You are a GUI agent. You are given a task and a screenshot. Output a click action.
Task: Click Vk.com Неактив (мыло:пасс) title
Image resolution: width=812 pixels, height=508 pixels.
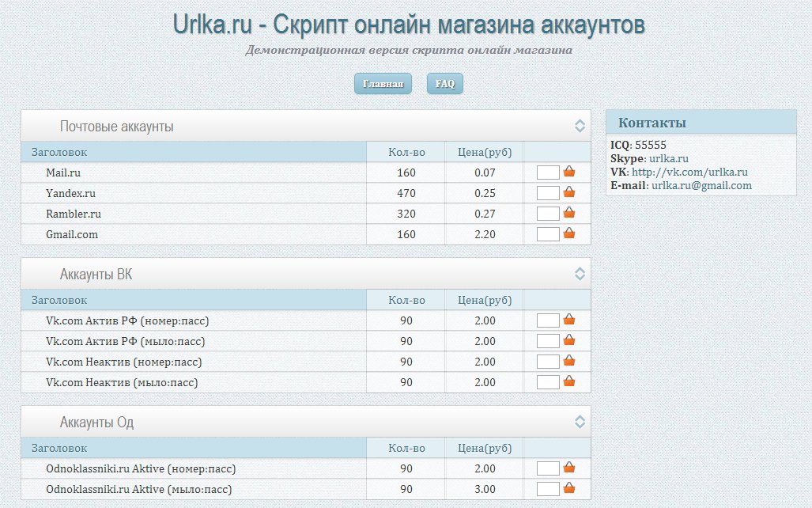pos(122,382)
